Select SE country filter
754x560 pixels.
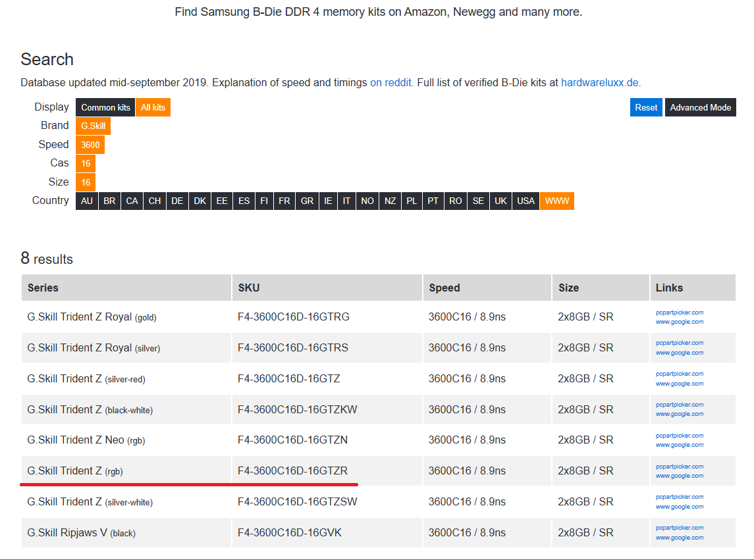(x=479, y=201)
